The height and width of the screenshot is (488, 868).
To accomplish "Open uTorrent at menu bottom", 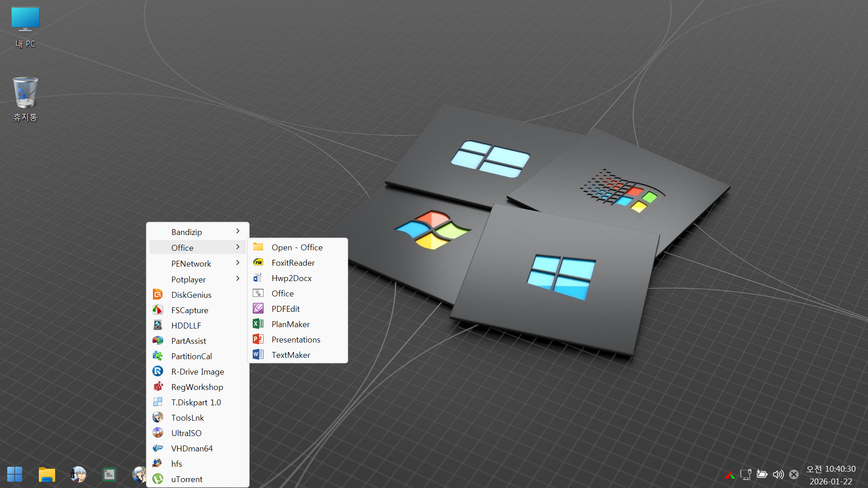I will point(187,479).
